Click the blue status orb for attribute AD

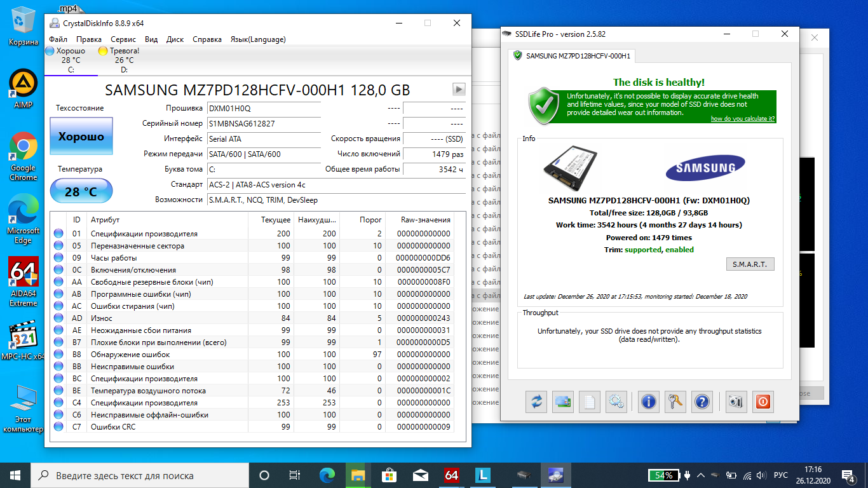pos(58,318)
